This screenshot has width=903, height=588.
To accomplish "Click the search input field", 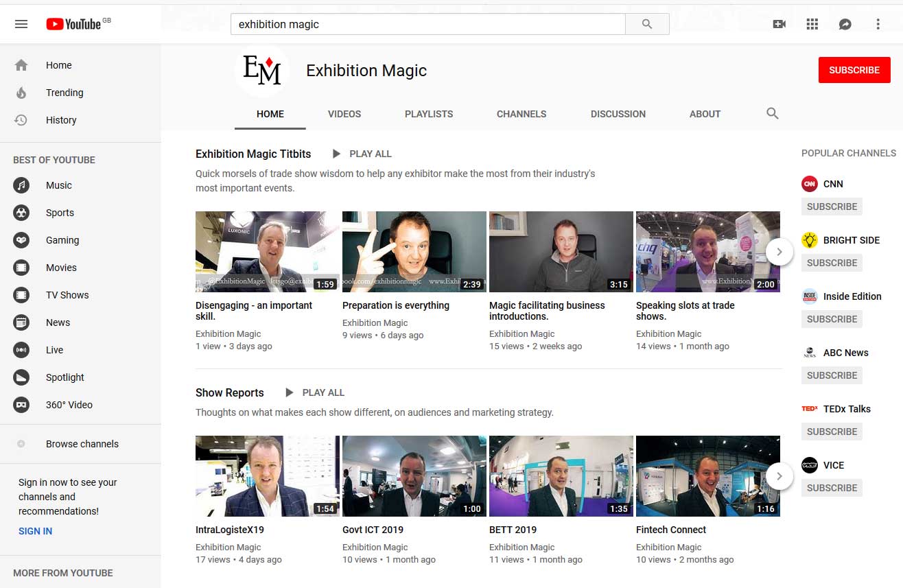I will pyautogui.click(x=427, y=24).
